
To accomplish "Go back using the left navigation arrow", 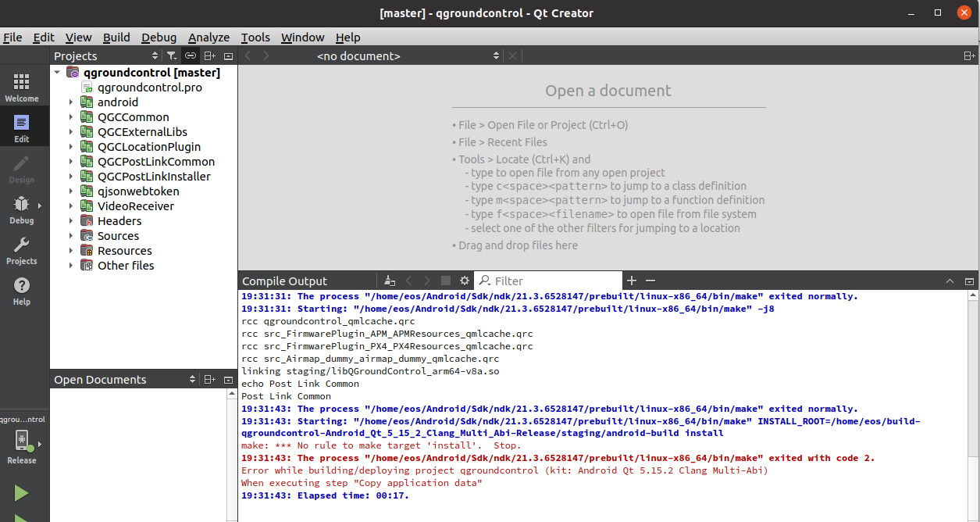I will (x=248, y=55).
